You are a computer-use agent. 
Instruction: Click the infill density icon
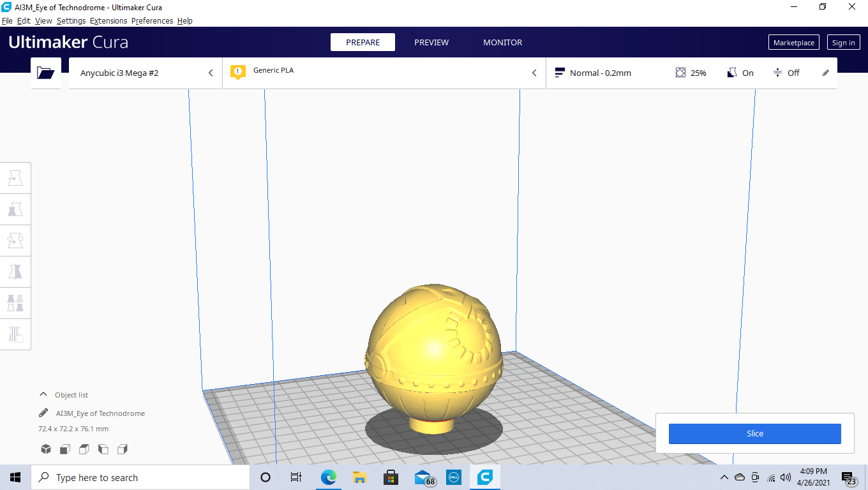pyautogui.click(x=680, y=73)
